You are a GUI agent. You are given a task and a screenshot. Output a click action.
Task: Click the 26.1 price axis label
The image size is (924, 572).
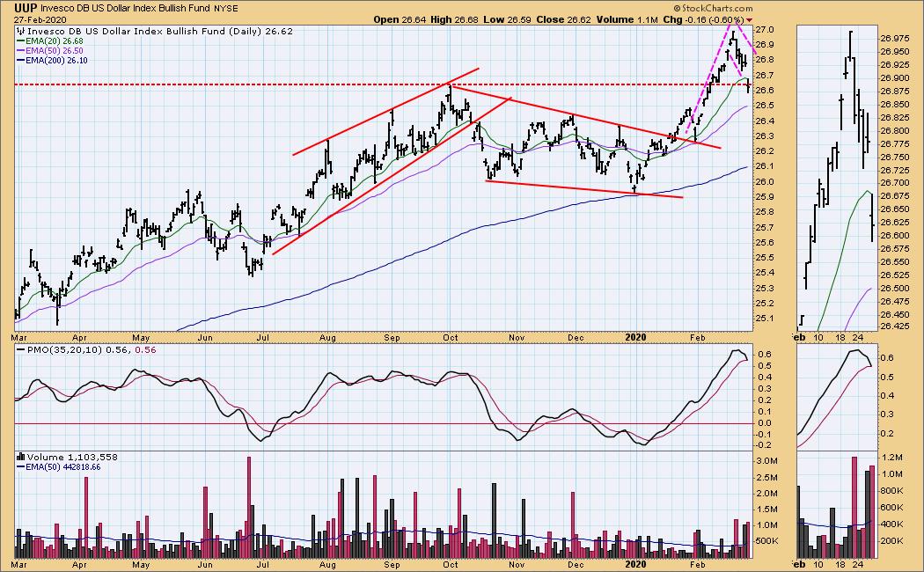click(766, 166)
